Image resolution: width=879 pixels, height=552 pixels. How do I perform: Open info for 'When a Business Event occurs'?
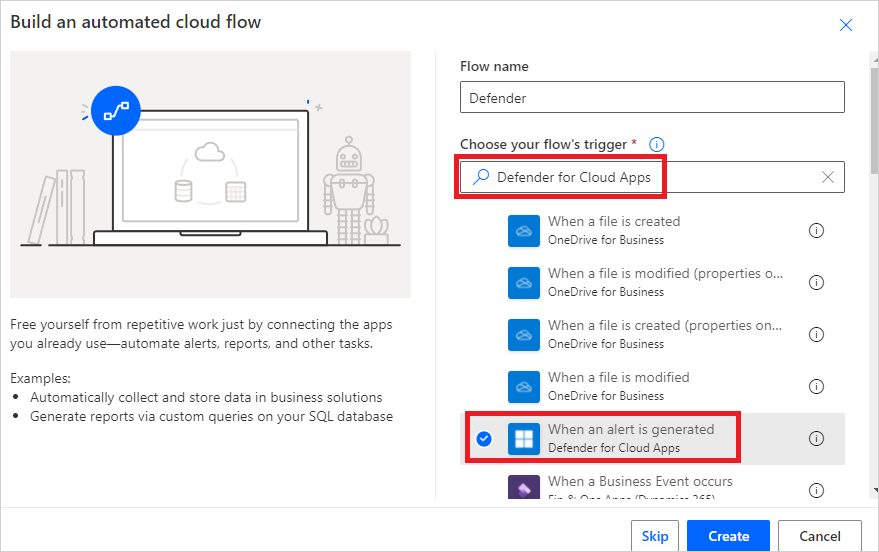pyautogui.click(x=816, y=489)
